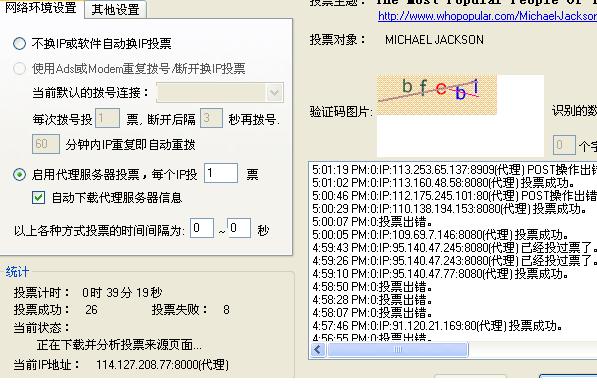Click the log's left scroll arrow
Screen dimensions: 597x384
[x=318, y=349]
